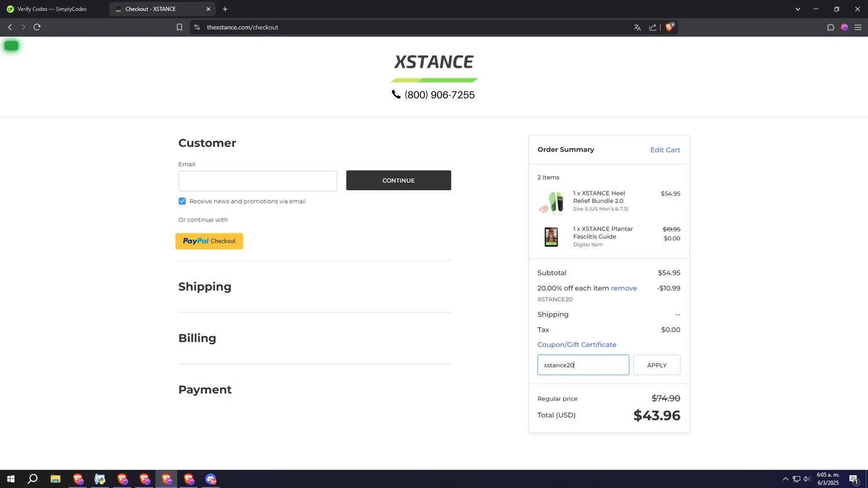The height and width of the screenshot is (488, 868).
Task: Expand the tab search dropdown arrow
Action: coord(797,9)
